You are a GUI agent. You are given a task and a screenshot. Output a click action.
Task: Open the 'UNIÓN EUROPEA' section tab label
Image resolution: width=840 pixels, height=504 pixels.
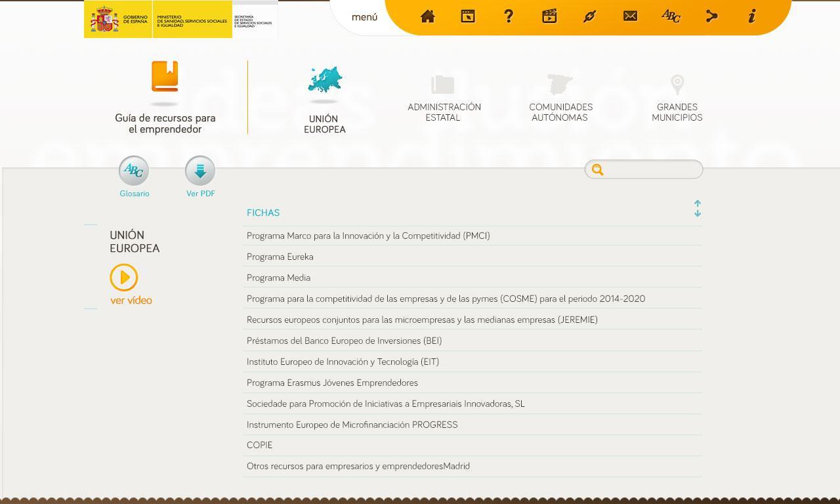pos(324,124)
